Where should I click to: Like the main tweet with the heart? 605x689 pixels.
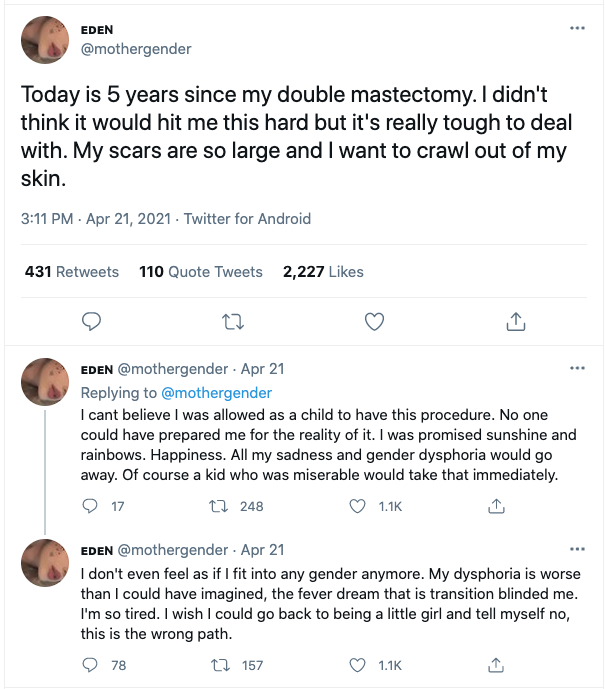tap(374, 321)
